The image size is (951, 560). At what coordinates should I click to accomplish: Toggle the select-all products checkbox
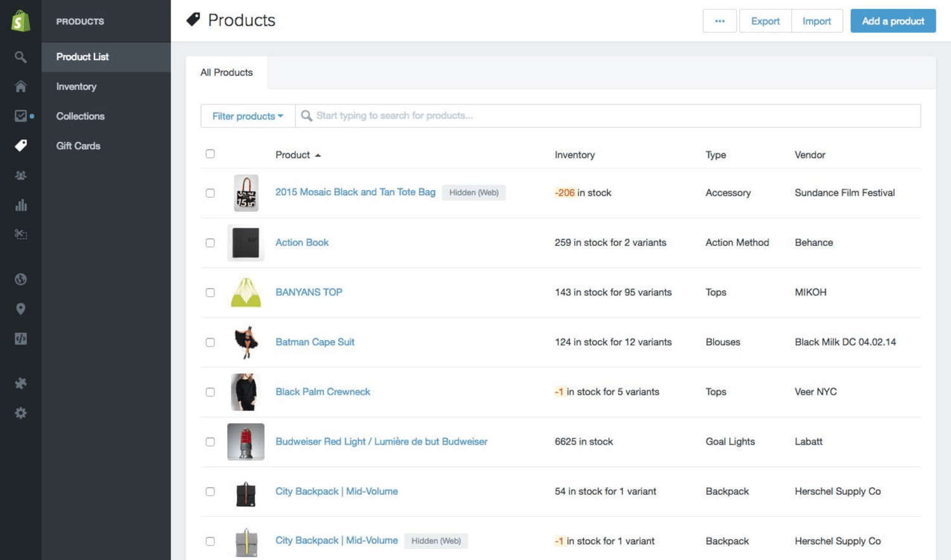click(210, 154)
